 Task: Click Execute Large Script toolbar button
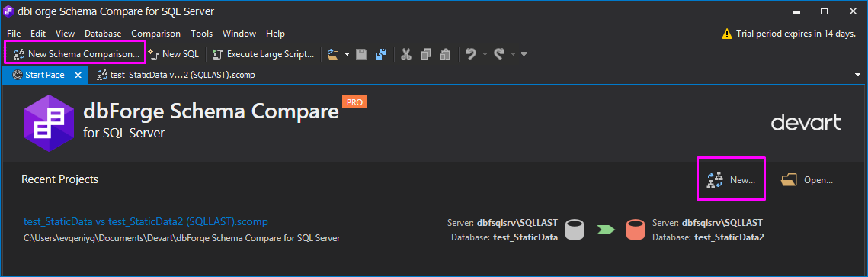point(263,54)
